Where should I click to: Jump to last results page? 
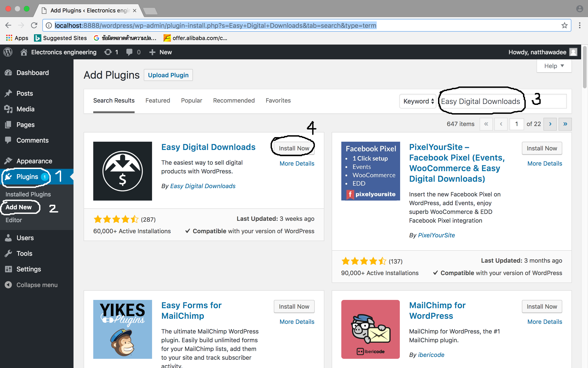565,124
